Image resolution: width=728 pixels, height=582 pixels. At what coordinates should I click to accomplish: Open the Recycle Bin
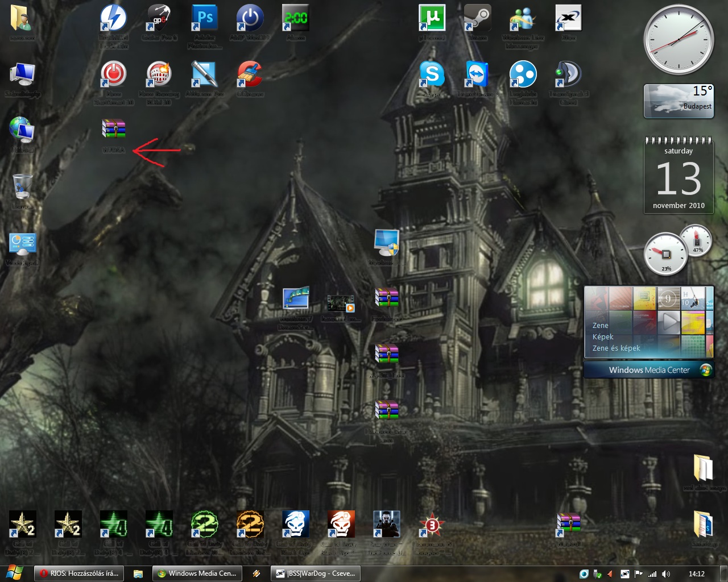[22, 186]
